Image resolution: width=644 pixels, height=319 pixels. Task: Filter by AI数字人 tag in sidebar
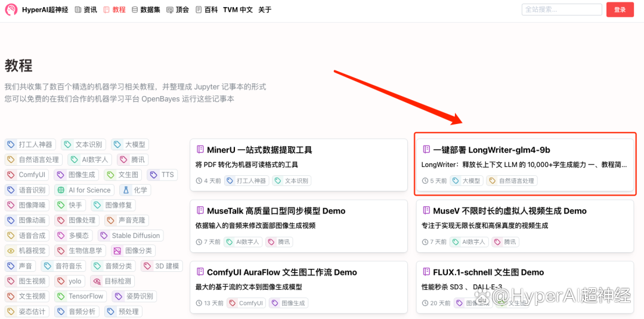pos(89,160)
